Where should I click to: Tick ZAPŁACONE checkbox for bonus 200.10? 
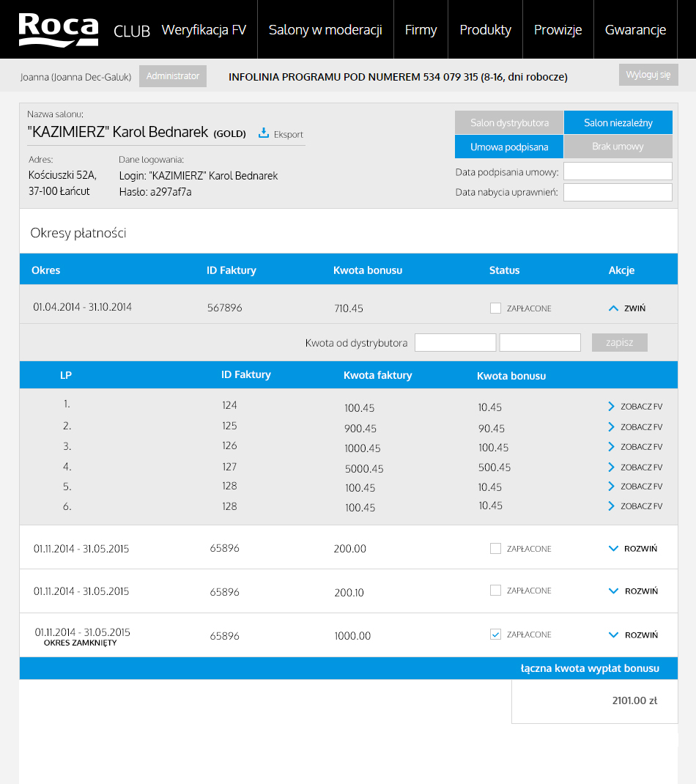pos(495,591)
